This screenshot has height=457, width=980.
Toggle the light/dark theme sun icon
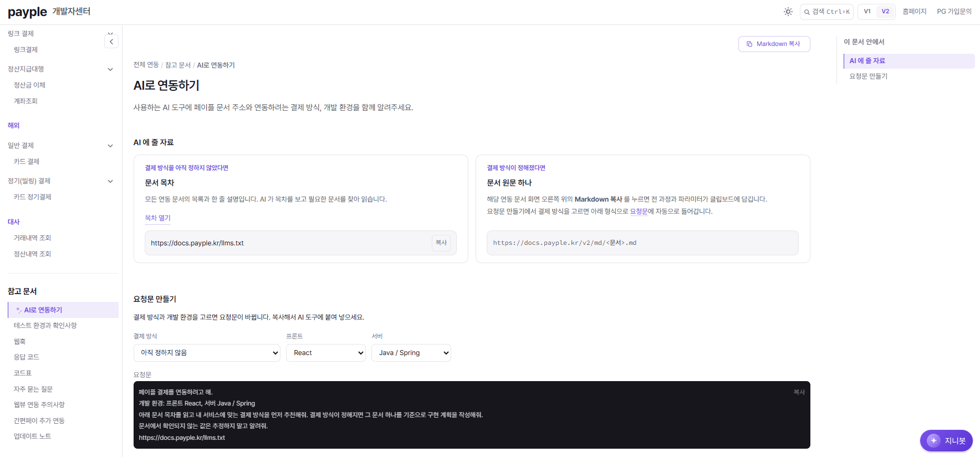tap(788, 12)
